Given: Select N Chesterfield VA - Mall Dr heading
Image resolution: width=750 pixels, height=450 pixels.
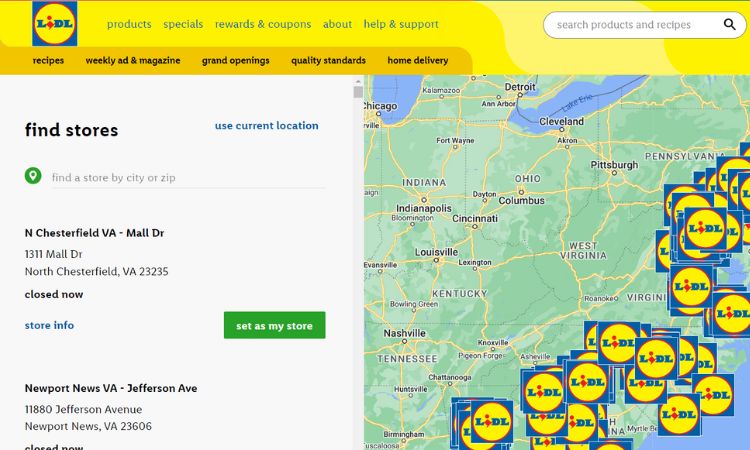Looking at the screenshot, I should [94, 233].
